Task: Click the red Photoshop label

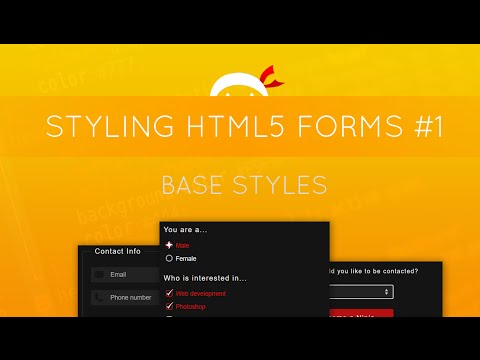Action: (x=190, y=307)
